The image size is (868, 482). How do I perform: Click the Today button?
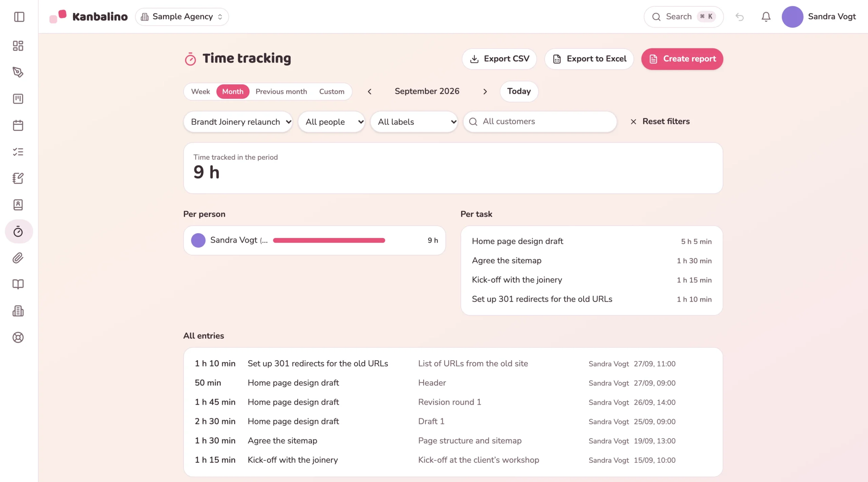(519, 92)
